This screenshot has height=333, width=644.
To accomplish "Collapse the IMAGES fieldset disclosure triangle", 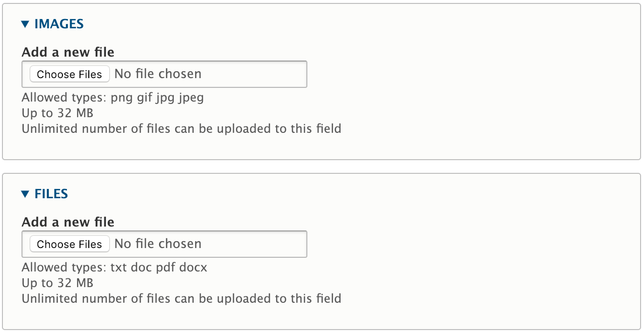I will point(24,23).
